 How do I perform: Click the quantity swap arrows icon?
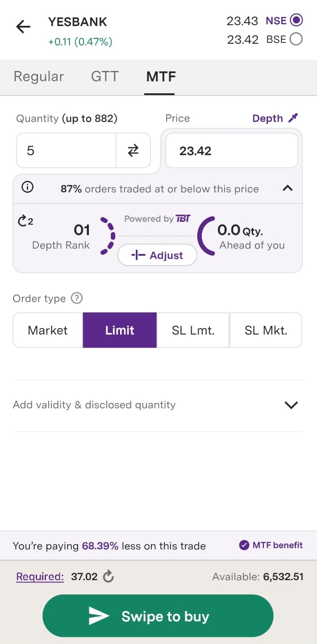[133, 151]
